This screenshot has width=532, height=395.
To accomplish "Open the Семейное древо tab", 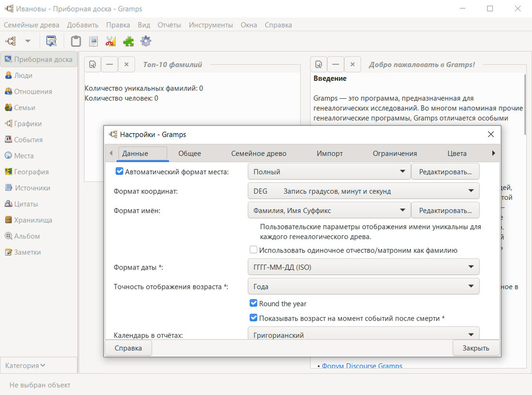I will click(259, 153).
